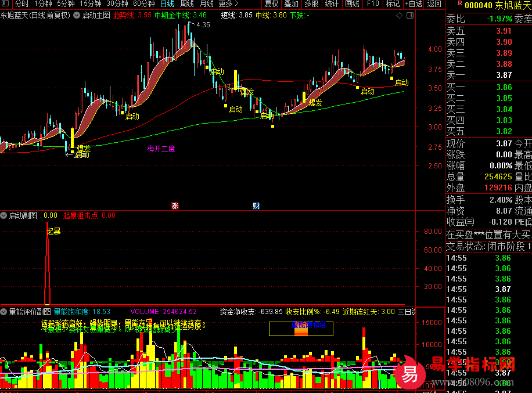
Task: Open the F10 company info
Action: pyautogui.click(x=373, y=4)
